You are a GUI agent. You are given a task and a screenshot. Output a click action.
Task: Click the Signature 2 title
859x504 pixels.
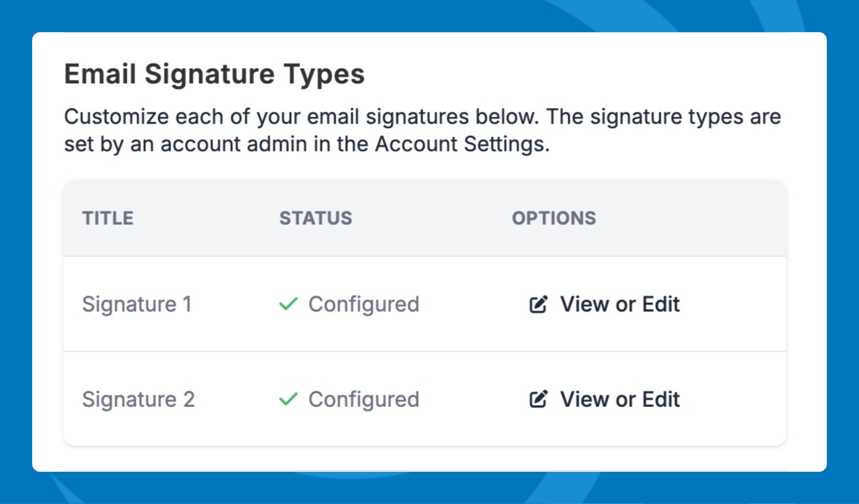[138, 399]
